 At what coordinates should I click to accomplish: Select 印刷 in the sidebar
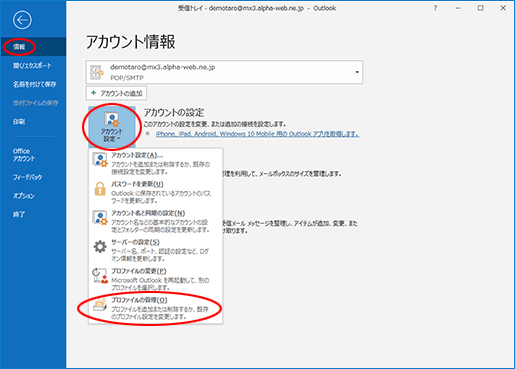pyautogui.click(x=33, y=121)
